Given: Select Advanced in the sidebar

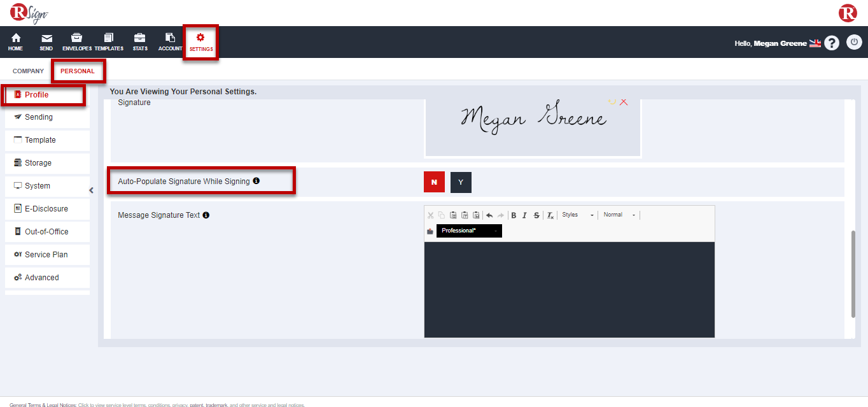Looking at the screenshot, I should point(47,278).
